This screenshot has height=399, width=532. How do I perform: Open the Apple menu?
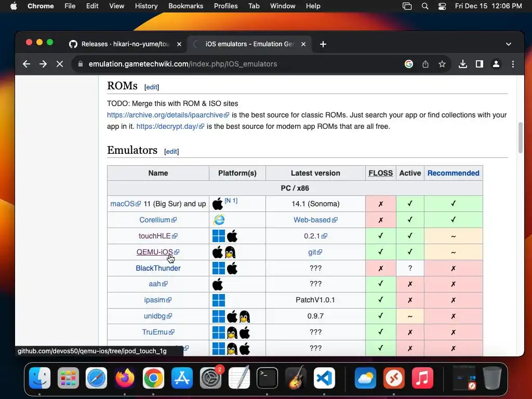tap(14, 6)
